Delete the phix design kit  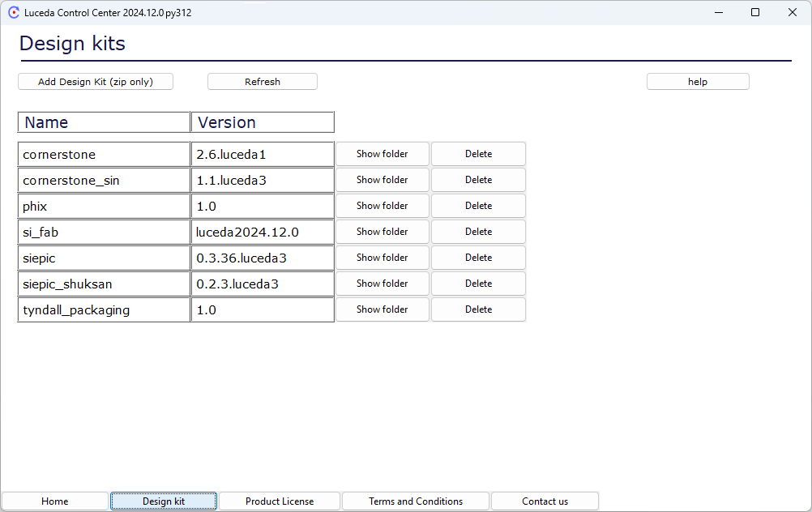point(478,206)
